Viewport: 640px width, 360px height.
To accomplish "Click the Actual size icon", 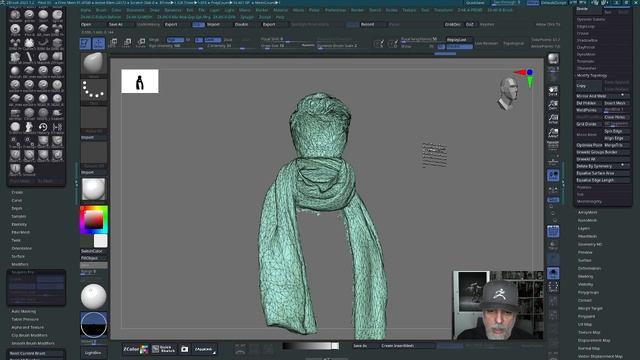I will point(553,119).
